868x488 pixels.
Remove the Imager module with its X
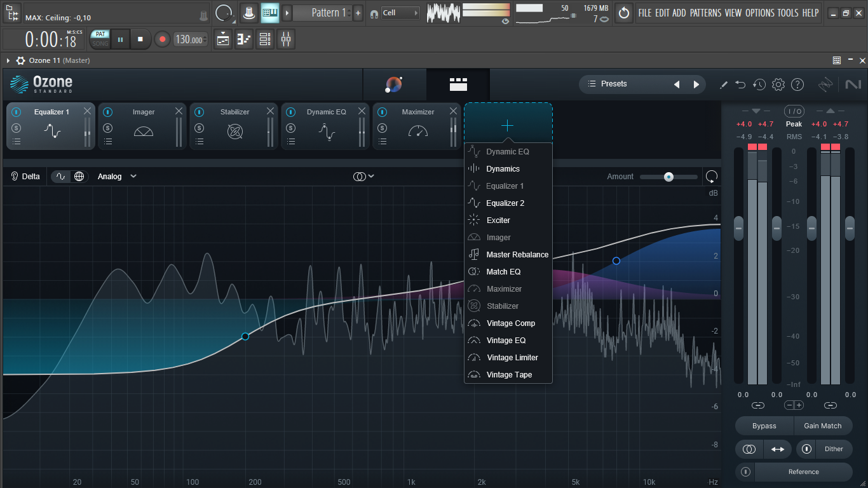pos(179,111)
